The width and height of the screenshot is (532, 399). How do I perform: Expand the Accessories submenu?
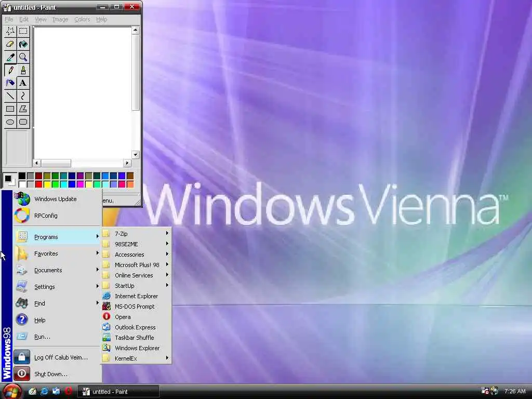[x=136, y=255]
